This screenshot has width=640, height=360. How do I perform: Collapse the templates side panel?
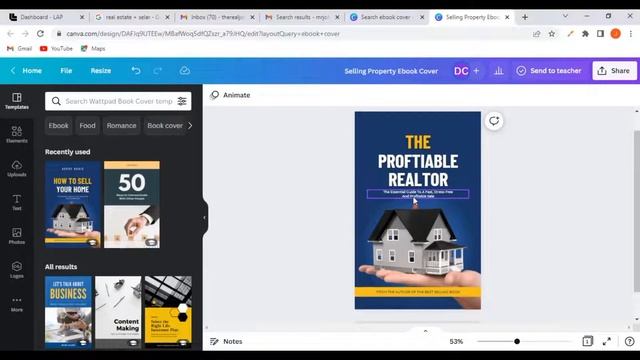(204, 218)
